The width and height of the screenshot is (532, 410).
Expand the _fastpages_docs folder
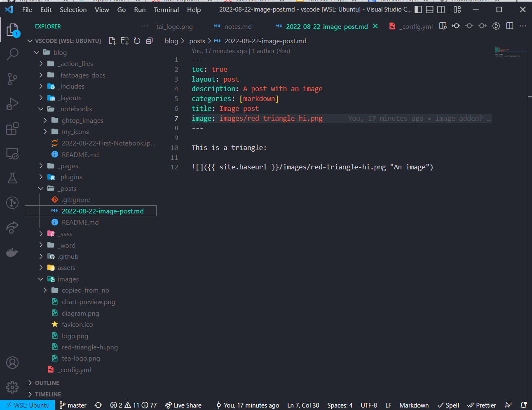[x=41, y=75]
